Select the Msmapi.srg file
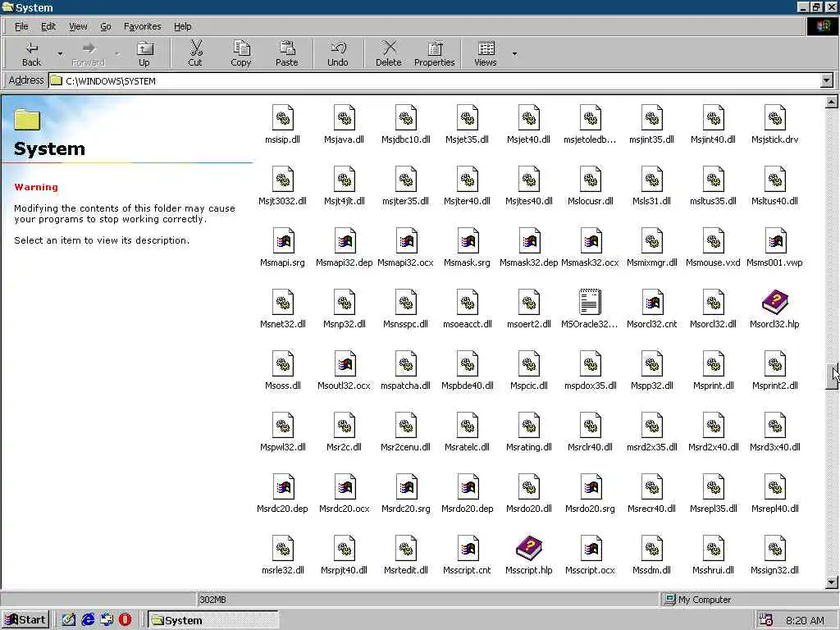 pyautogui.click(x=282, y=248)
